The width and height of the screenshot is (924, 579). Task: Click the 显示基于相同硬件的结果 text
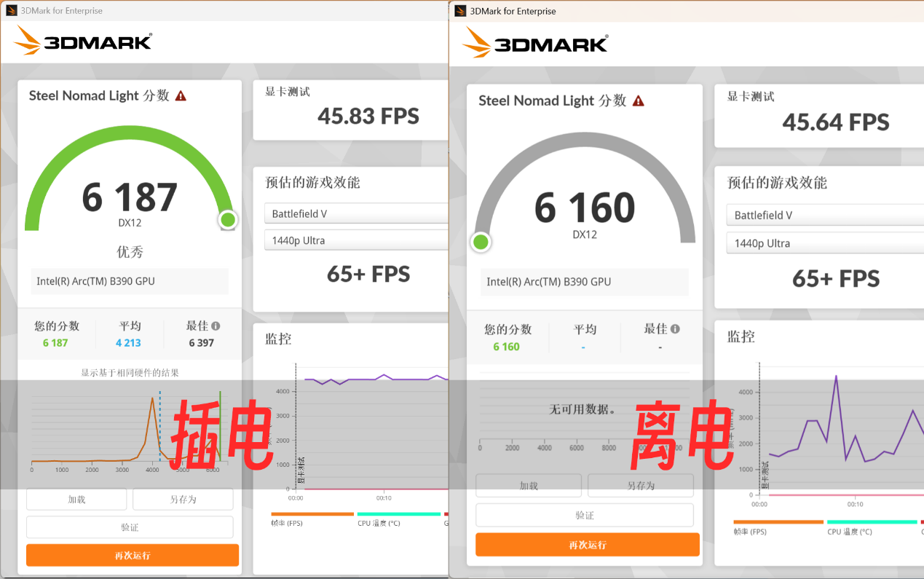tap(130, 373)
